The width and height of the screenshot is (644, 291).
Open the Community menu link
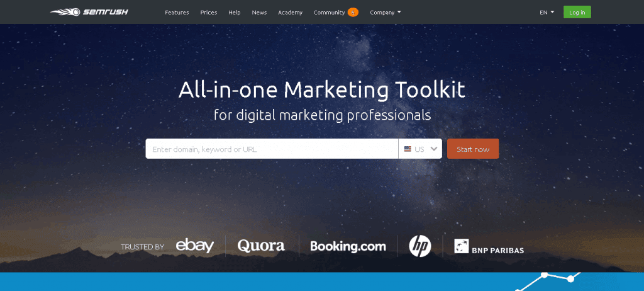coord(329,13)
